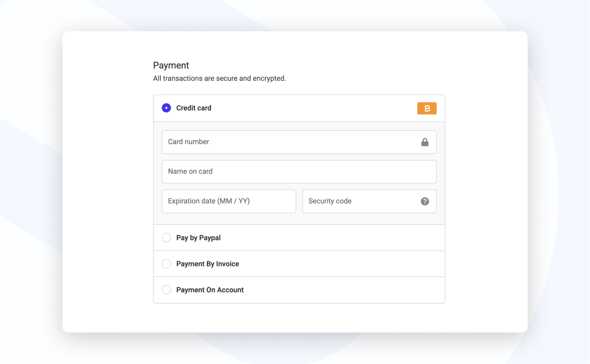Click the Credit card label text
590x364 pixels.
pos(194,108)
